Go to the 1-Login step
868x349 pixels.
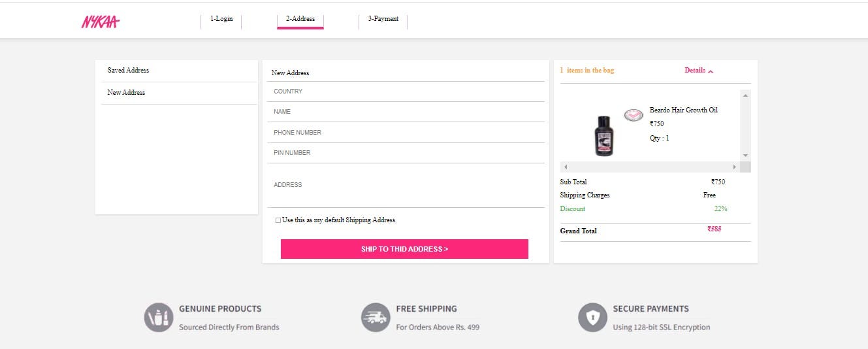coord(221,19)
